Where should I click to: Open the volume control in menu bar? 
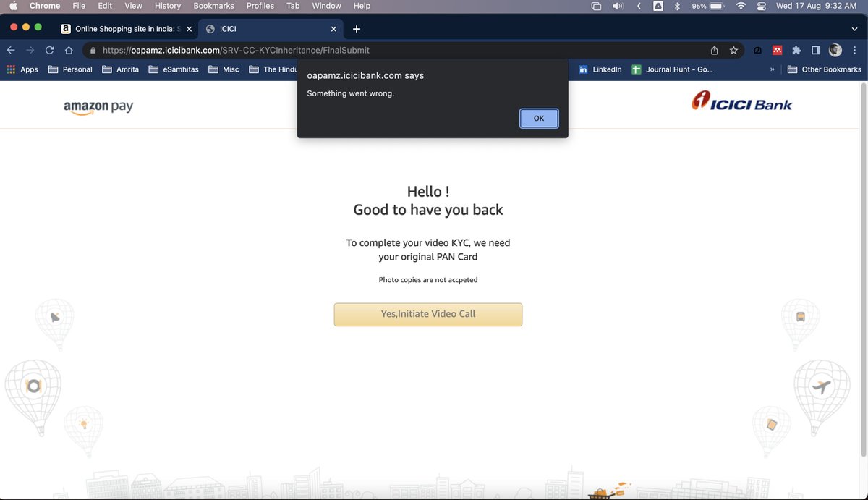tap(618, 6)
